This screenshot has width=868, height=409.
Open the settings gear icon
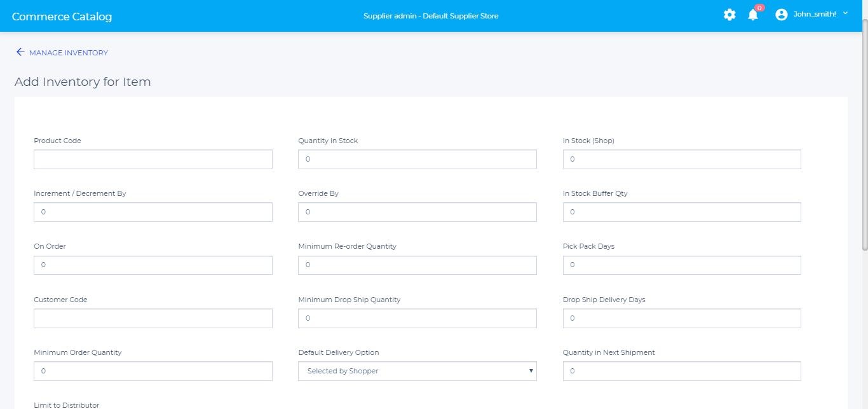729,15
